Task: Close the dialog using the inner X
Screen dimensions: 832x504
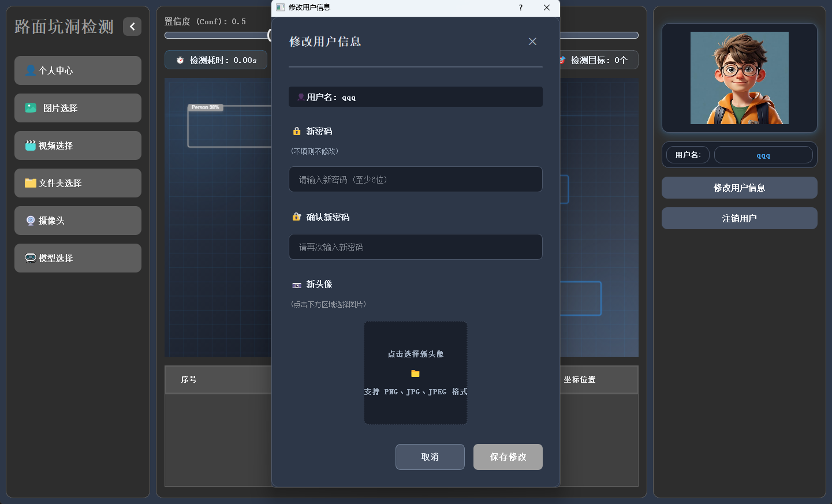Action: click(x=532, y=42)
